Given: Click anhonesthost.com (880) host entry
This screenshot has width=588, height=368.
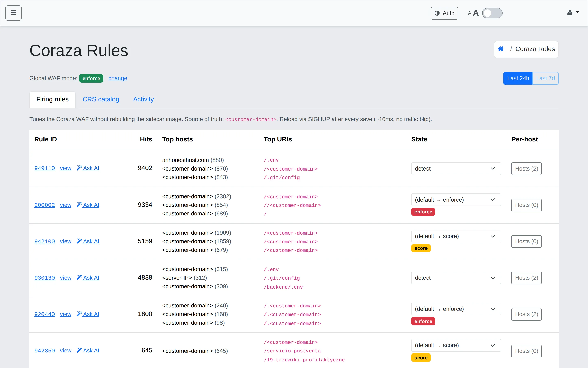Looking at the screenshot, I should point(193,160).
